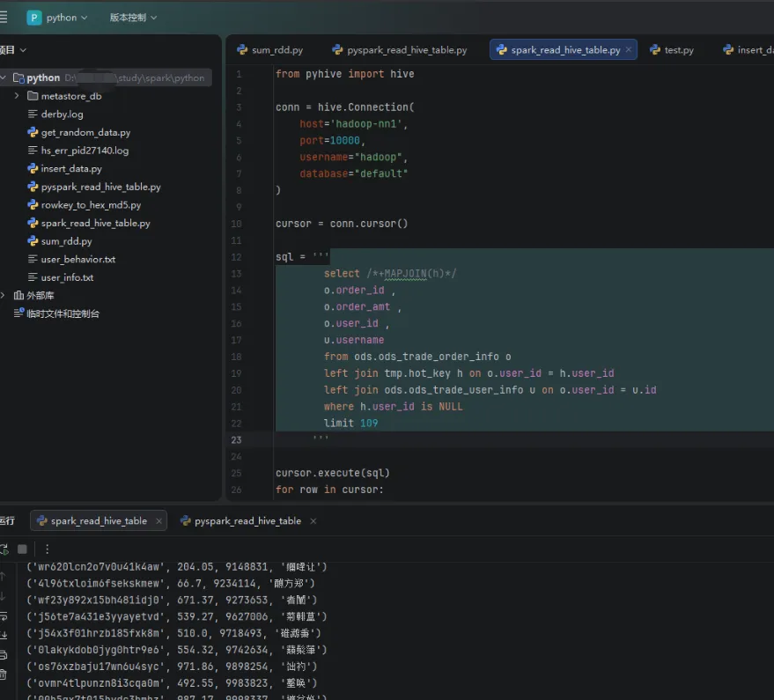The image size is (774, 700).
Task: Place cursor on 'from pyhive import hive' line
Action: (x=344, y=74)
